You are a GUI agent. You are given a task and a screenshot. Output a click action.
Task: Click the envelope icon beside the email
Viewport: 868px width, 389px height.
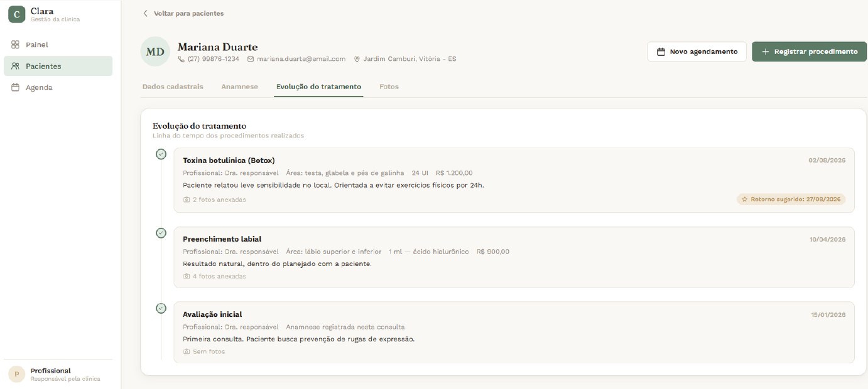point(251,59)
